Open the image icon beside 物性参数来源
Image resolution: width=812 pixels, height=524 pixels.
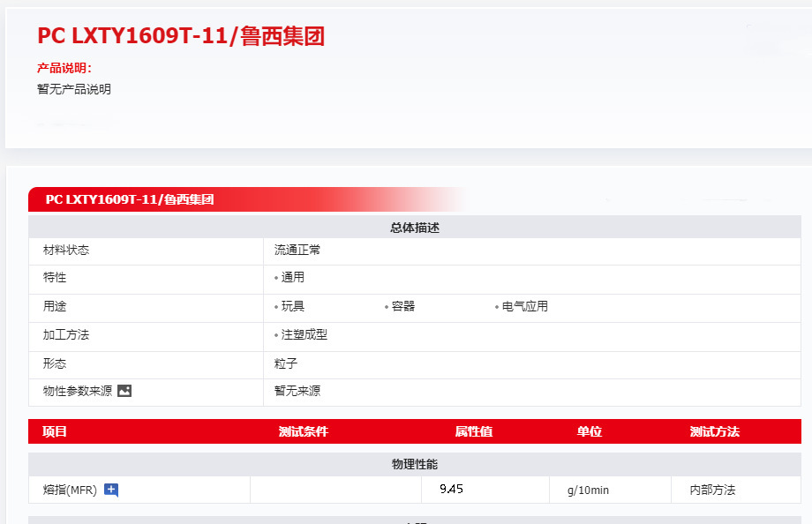(124, 391)
